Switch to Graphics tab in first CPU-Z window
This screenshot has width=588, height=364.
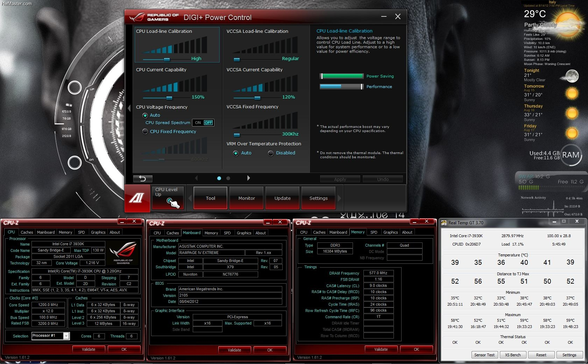(x=98, y=232)
